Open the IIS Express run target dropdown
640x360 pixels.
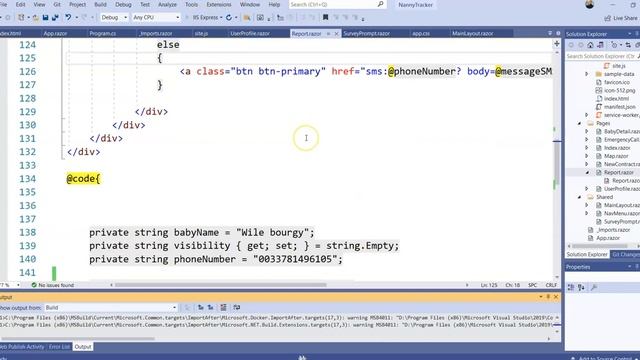(x=221, y=18)
